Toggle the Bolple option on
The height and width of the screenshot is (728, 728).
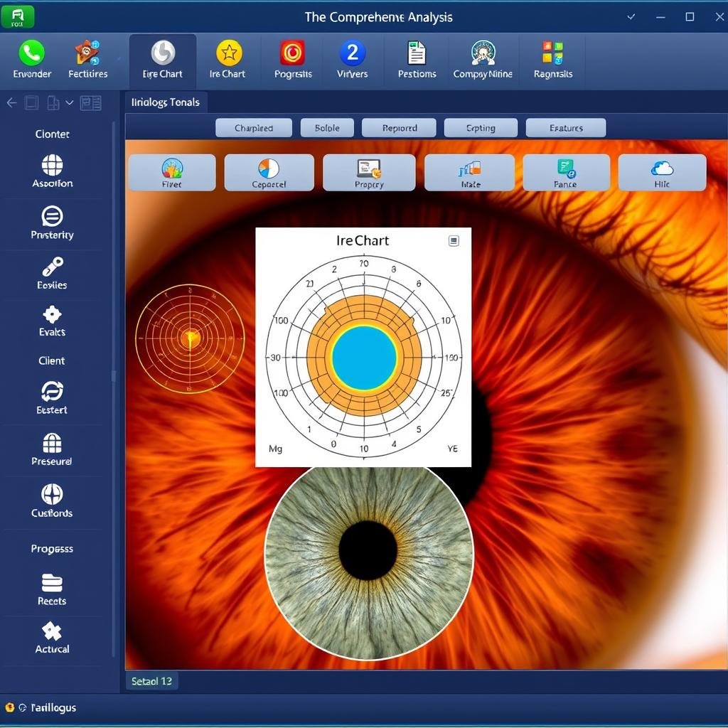pos(327,127)
